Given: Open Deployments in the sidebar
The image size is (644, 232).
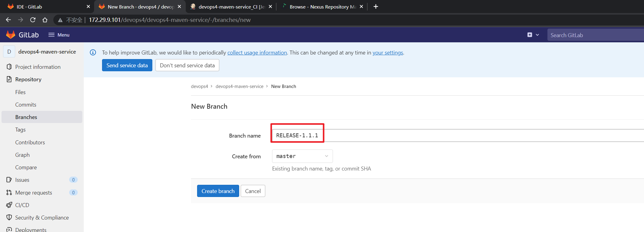Looking at the screenshot, I should [x=31, y=230].
